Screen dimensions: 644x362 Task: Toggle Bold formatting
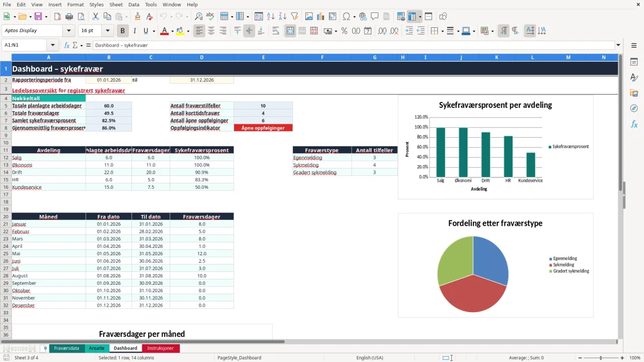pyautogui.click(x=123, y=31)
